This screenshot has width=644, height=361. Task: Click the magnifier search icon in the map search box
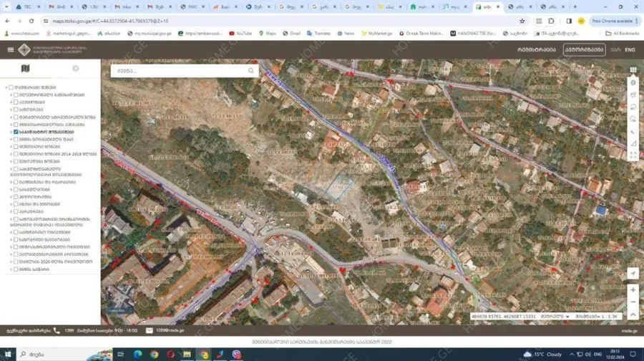(x=251, y=71)
